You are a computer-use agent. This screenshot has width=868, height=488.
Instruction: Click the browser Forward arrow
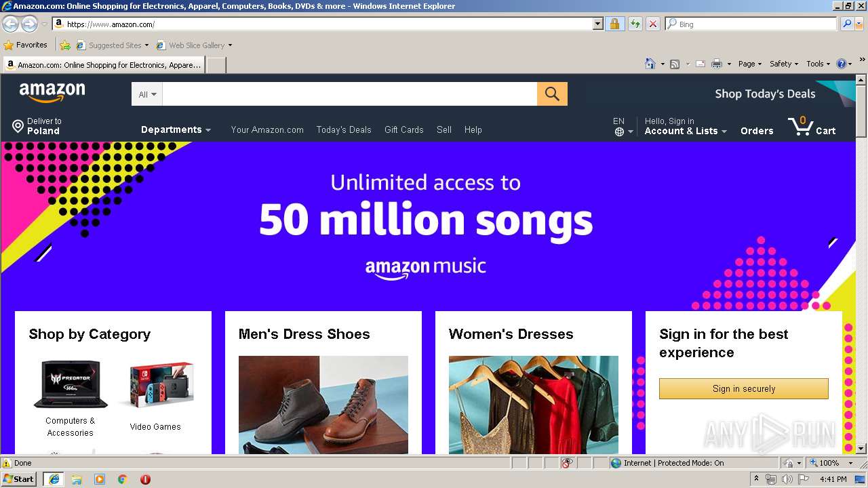(29, 24)
